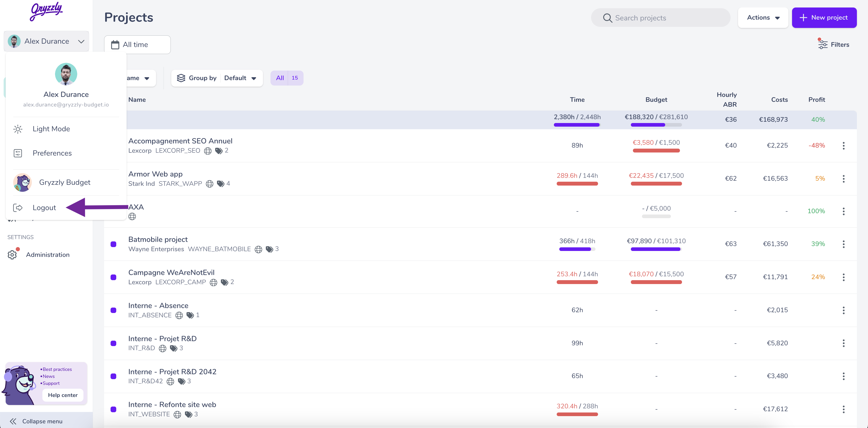868x428 pixels.
Task: Click Collapse menu at sidebar bottom
Action: coord(47,421)
